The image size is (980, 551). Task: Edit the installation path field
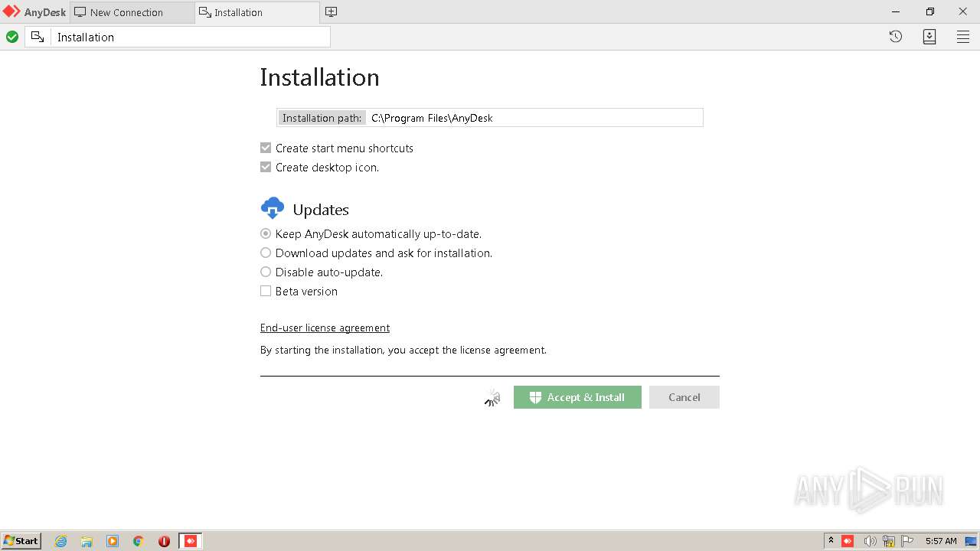tap(534, 118)
